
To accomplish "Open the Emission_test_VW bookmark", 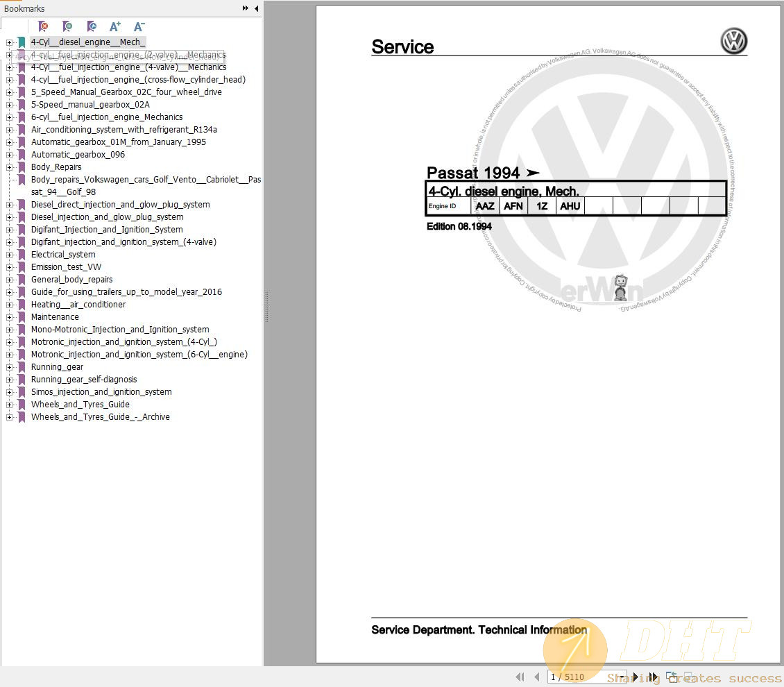I will click(x=66, y=267).
